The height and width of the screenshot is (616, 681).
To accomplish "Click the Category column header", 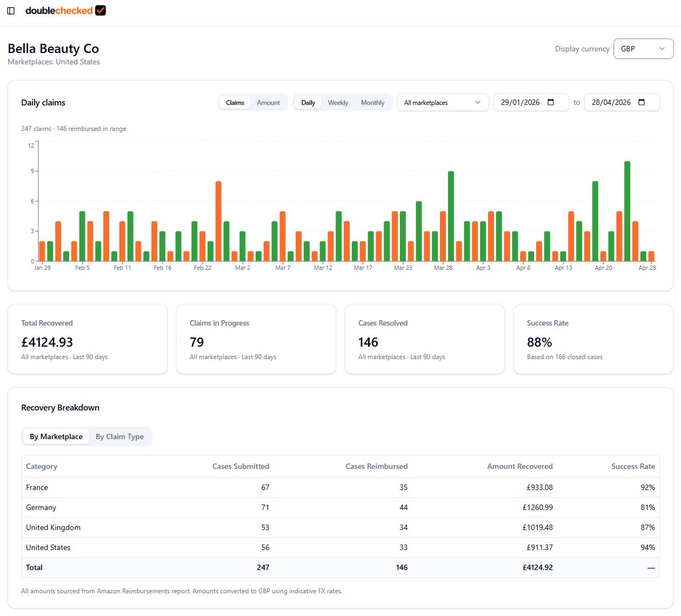I will 42,466.
